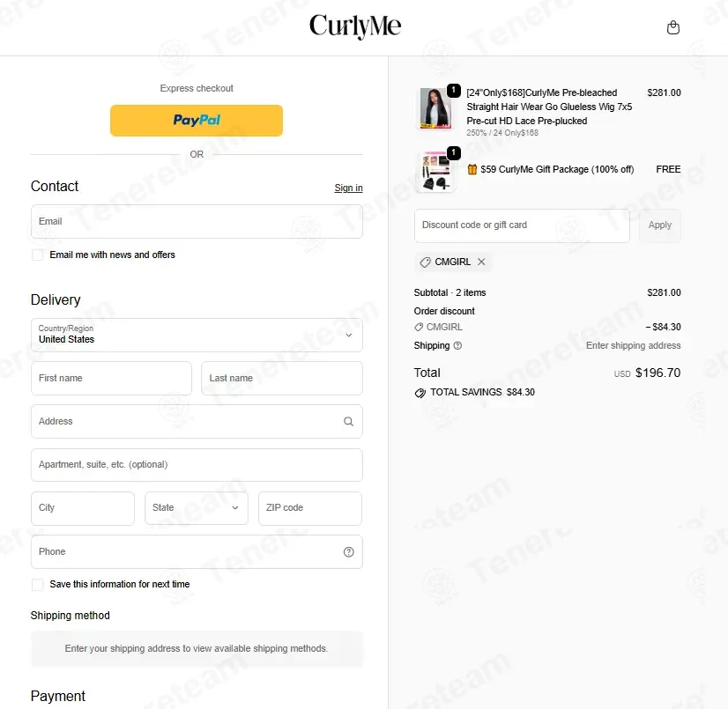
Task: Enable Email me with news and offers
Action: [x=37, y=255]
